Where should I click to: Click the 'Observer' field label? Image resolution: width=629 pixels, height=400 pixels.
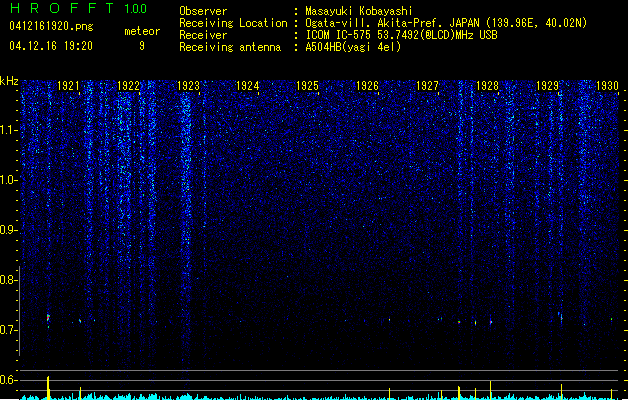pyautogui.click(x=203, y=11)
